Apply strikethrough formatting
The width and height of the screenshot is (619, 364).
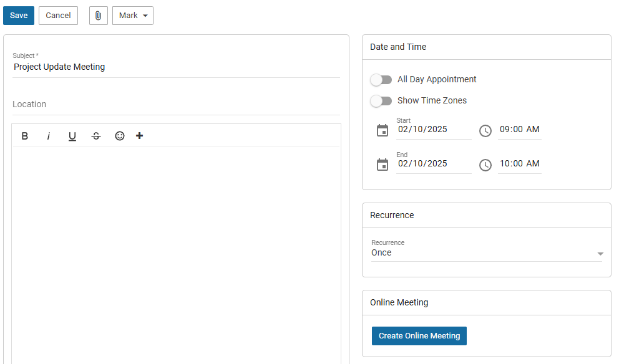click(95, 136)
